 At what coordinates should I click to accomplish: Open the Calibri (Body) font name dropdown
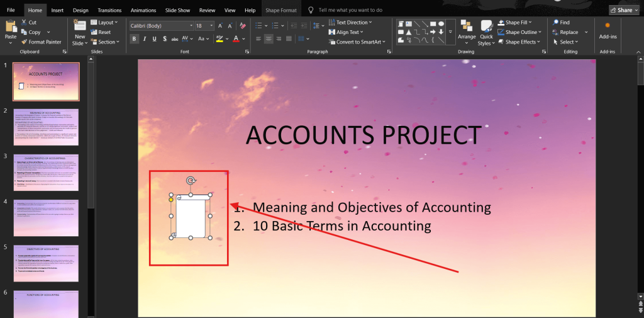tap(191, 26)
